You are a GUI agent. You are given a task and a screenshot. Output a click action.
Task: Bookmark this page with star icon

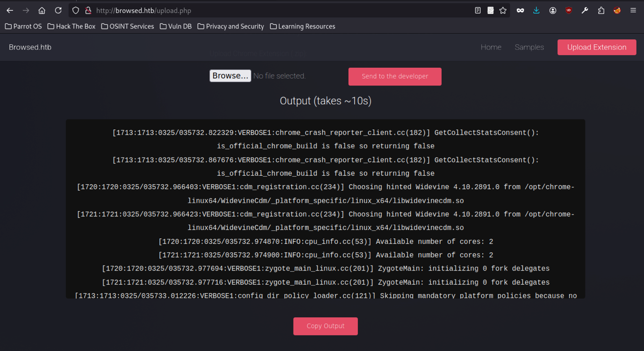coord(503,10)
